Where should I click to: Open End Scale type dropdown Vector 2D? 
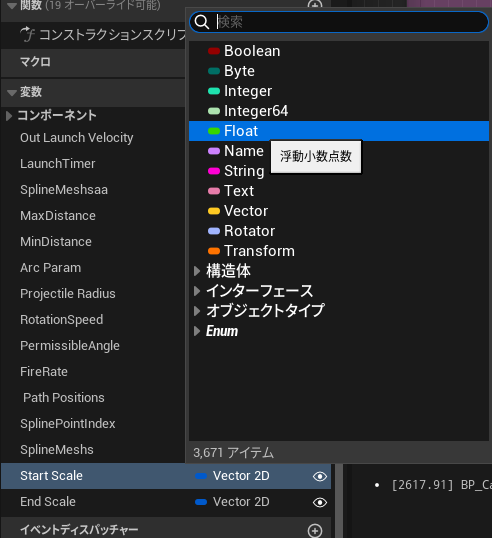[x=233, y=502]
